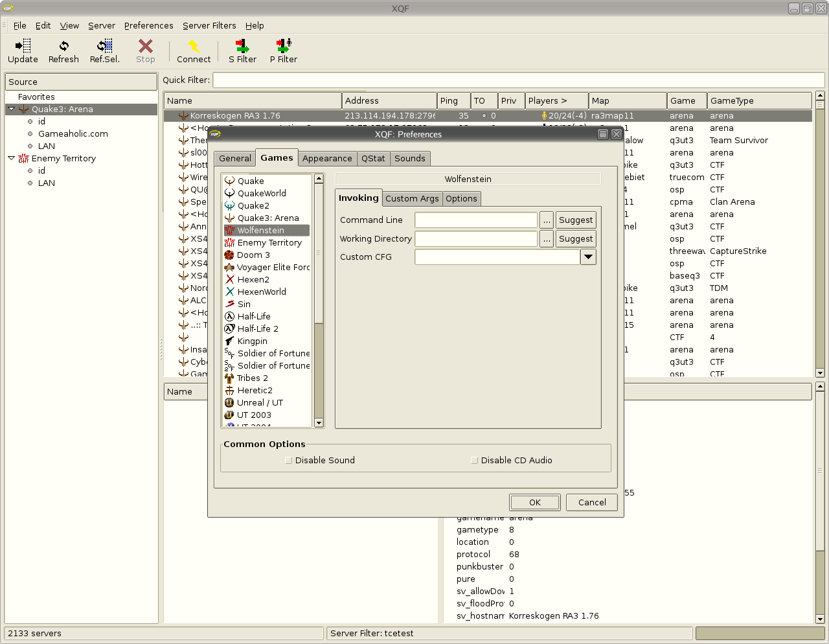Click the games list scrollbar down arrow

(319, 423)
